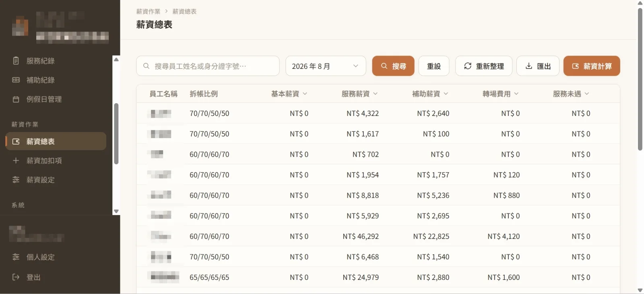Image resolution: width=644 pixels, height=294 pixels.
Task: Sort by 補助薪資 column chevron
Action: pos(446,94)
